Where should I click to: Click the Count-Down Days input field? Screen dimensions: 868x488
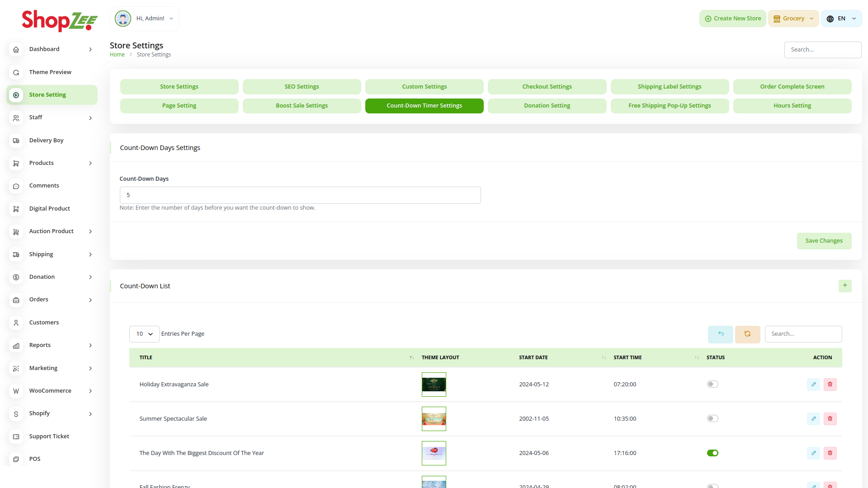tap(300, 195)
